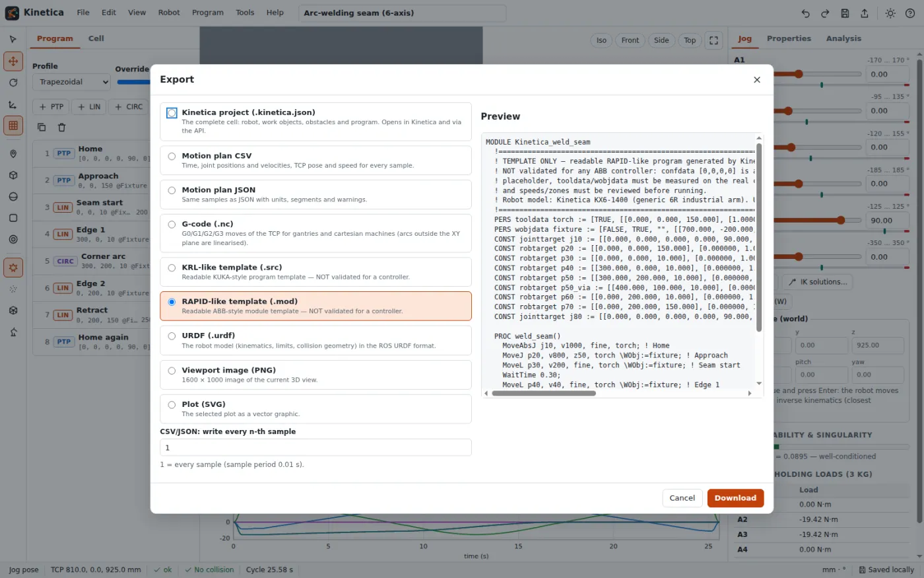Open IK solutions dialog
The height and width of the screenshot is (578, 924).
coord(817,282)
